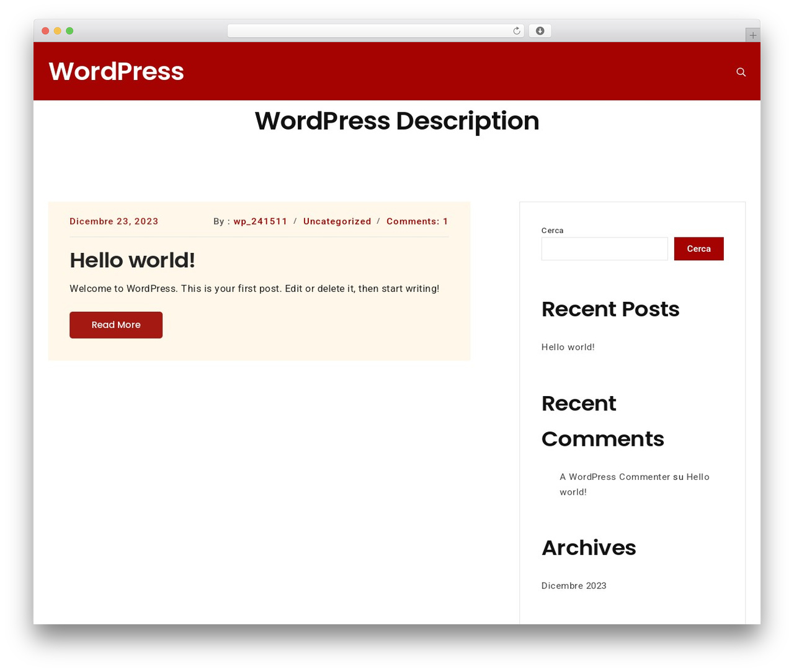The image size is (794, 672).
Task: View author wp_241511's posts
Action: pos(261,221)
